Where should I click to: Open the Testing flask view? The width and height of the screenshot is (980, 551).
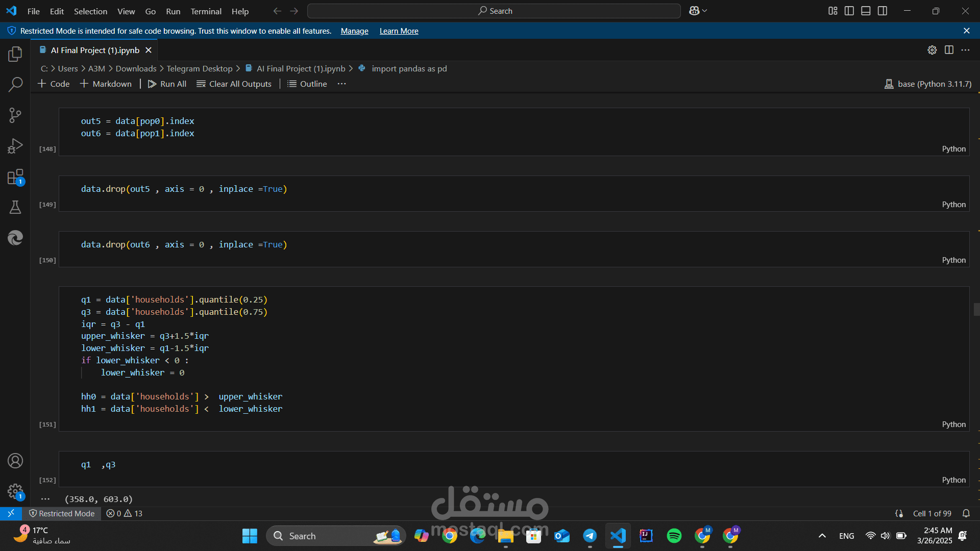pos(15,207)
